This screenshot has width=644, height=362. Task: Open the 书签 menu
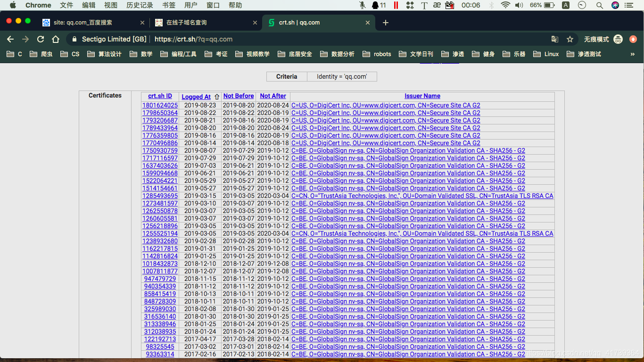tap(169, 5)
